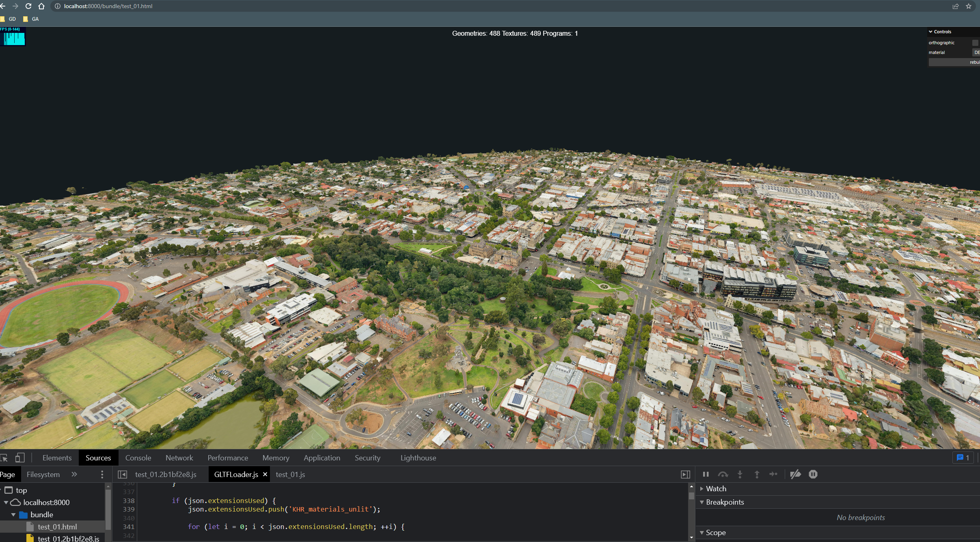
Task: Reload the page using the refresh icon
Action: coord(28,6)
